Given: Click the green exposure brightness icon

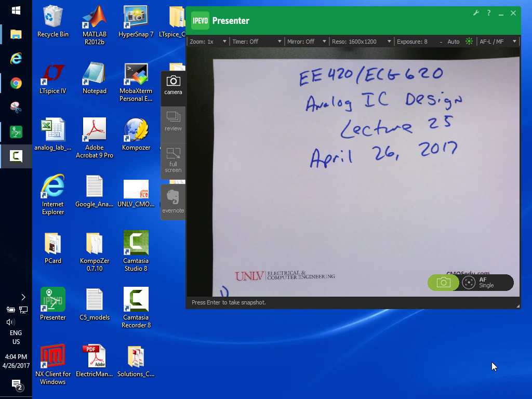Looking at the screenshot, I should coord(469,42).
